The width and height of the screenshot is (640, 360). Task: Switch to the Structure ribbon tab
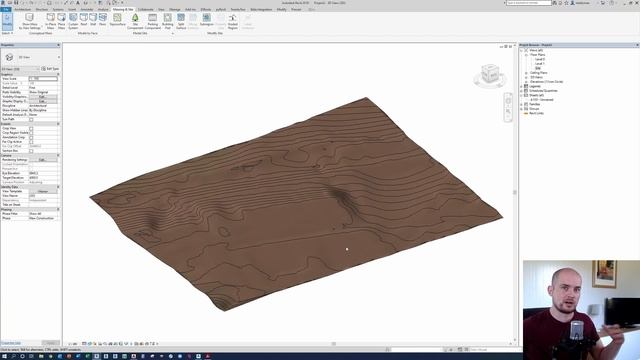pos(42,9)
